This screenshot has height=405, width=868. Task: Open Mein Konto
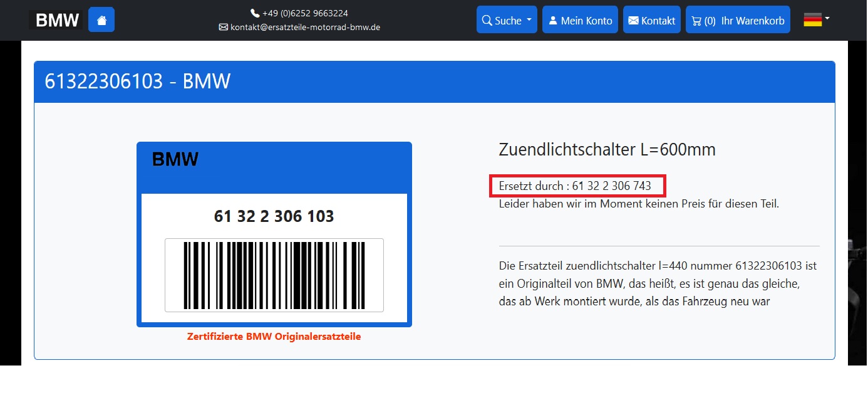pos(580,20)
